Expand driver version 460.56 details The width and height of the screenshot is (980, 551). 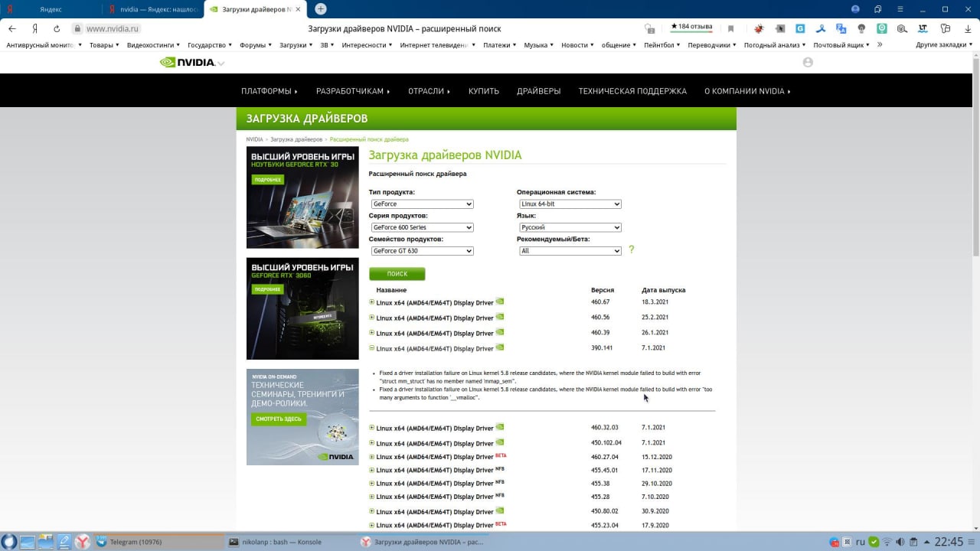point(372,317)
